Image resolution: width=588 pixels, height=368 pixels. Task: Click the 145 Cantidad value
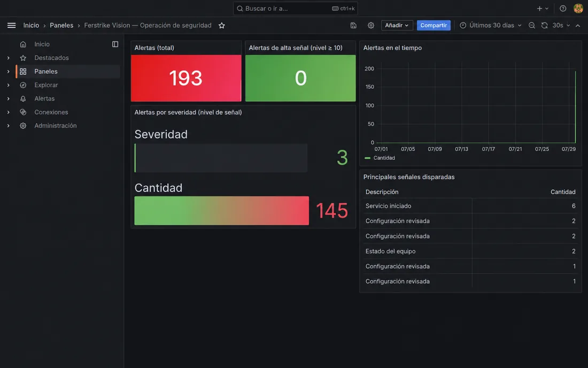[332, 210]
